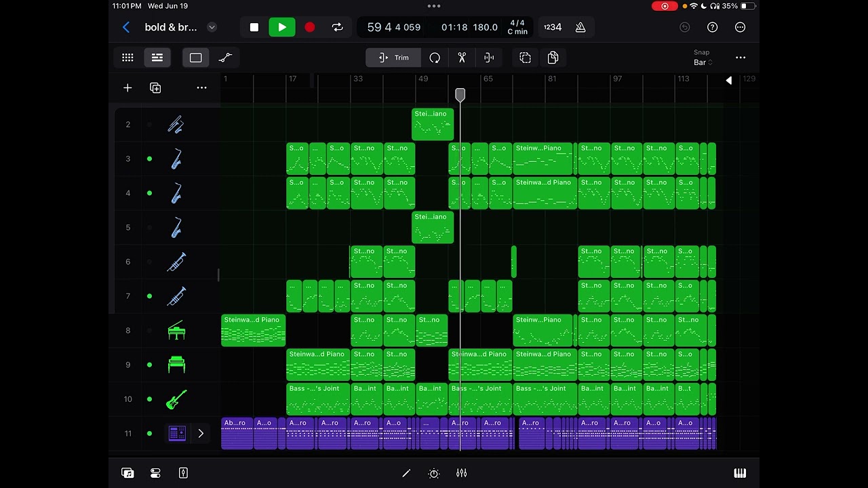Open project name dropdown chevron
Screen dimensions: 868x488
pyautogui.click(x=212, y=27)
